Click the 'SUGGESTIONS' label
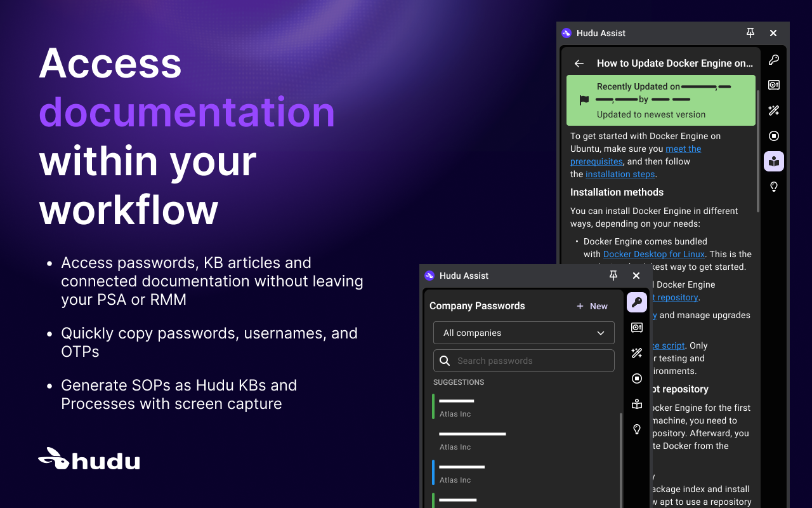Viewport: 812px width, 508px height. [x=459, y=382]
